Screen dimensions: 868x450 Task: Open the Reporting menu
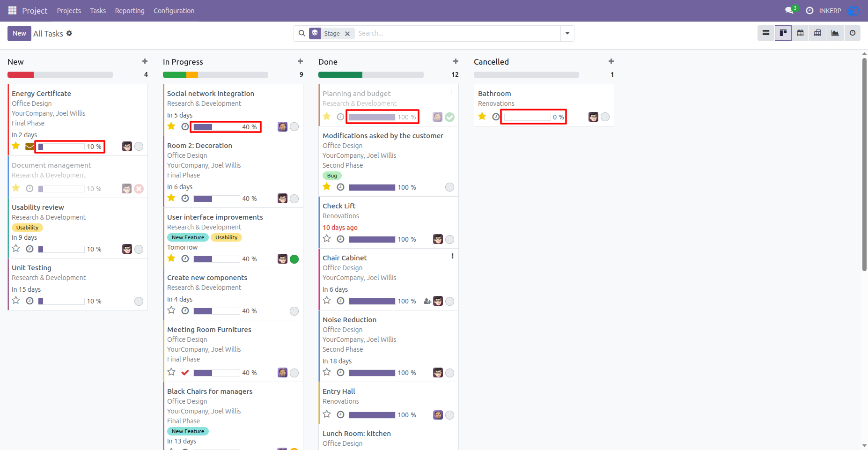pos(130,10)
